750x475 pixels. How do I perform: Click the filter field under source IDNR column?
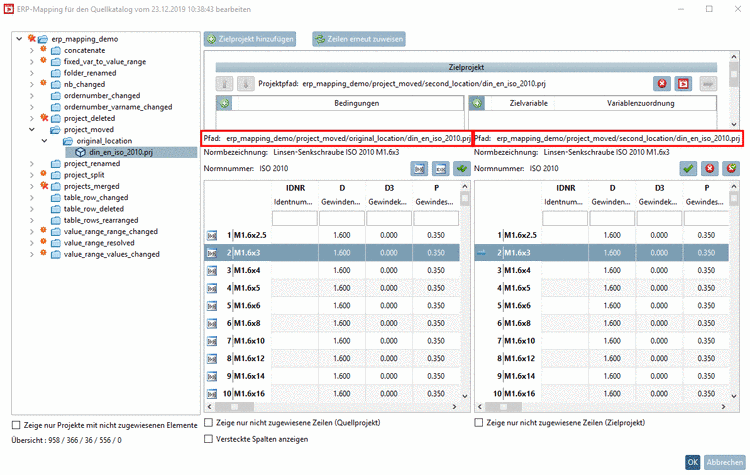295,218
